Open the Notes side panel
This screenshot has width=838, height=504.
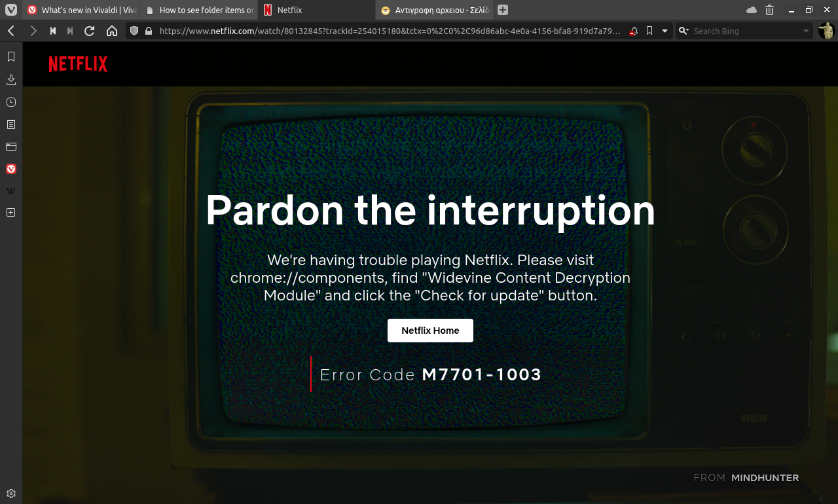point(11,124)
